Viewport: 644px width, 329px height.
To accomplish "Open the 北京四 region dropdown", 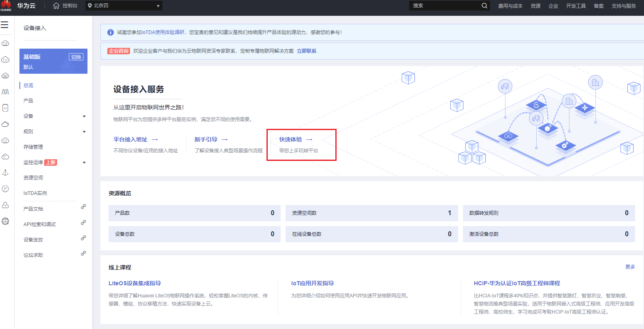I will click(124, 6).
